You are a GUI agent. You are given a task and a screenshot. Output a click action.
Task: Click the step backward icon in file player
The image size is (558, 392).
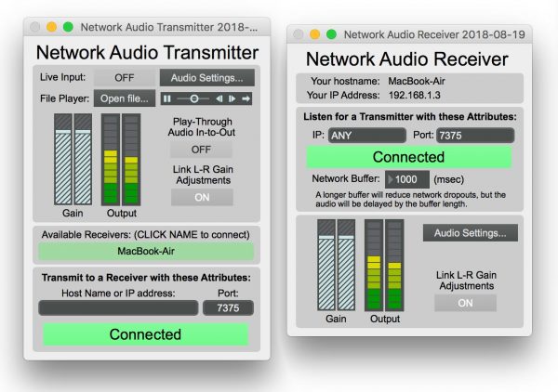pyautogui.click(x=219, y=98)
